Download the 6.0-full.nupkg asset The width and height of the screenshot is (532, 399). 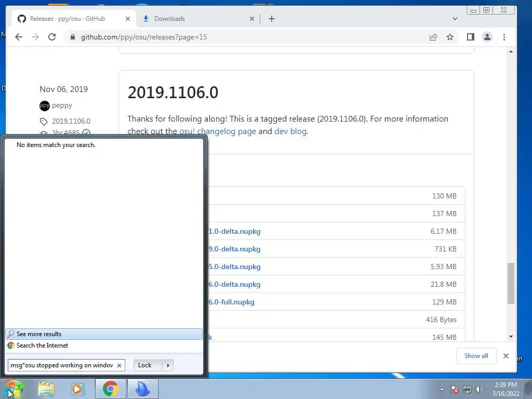(x=231, y=302)
